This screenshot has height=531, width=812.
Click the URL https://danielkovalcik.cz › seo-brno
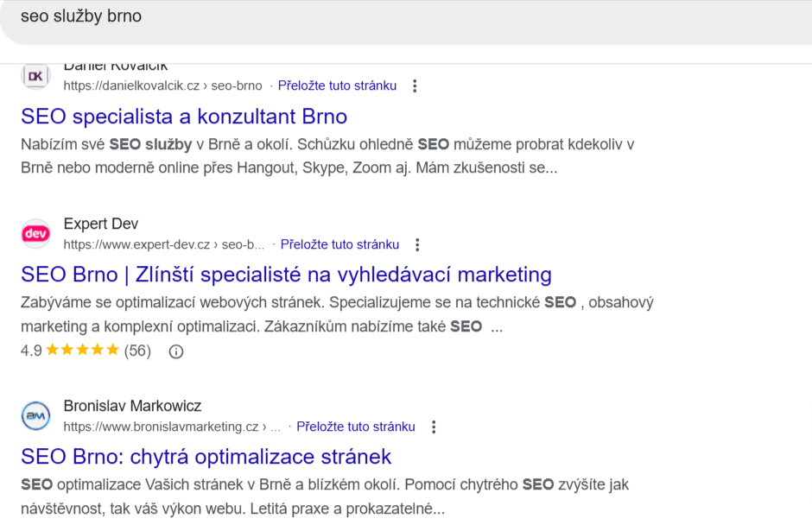163,86
